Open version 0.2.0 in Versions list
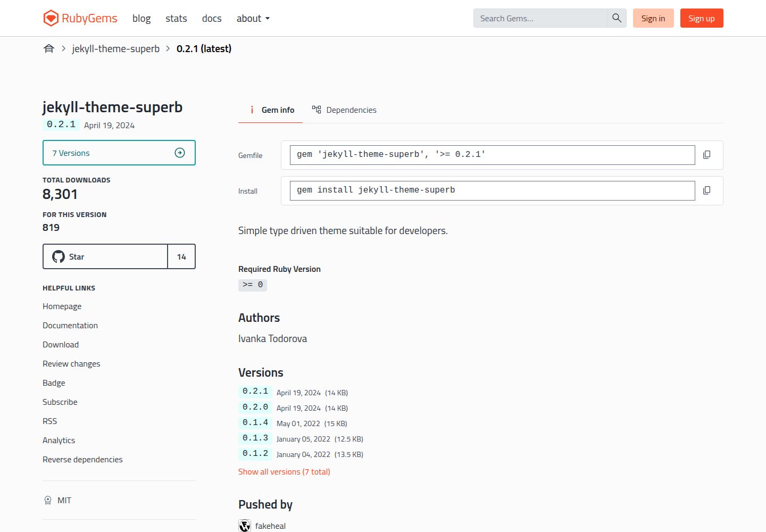The width and height of the screenshot is (766, 532). click(255, 407)
